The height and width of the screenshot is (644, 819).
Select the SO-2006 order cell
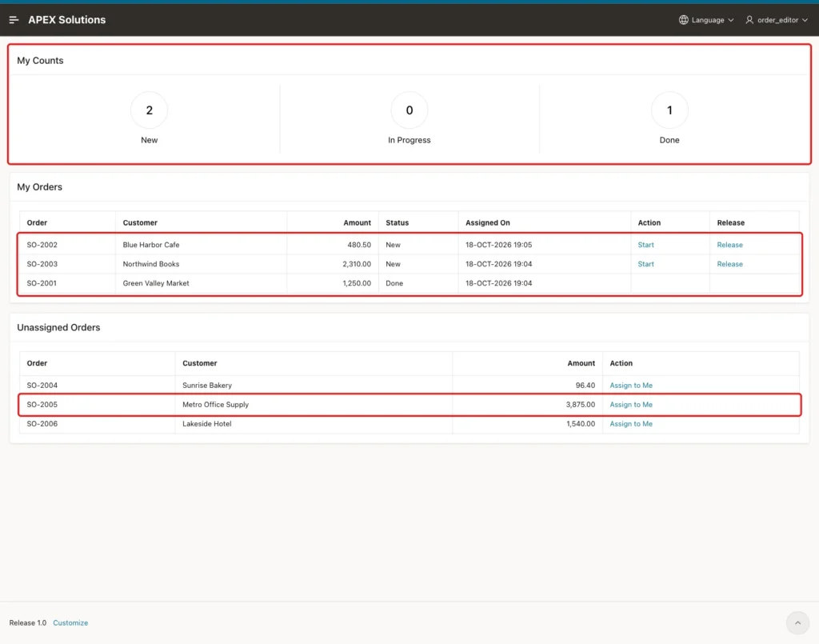pyautogui.click(x=42, y=423)
